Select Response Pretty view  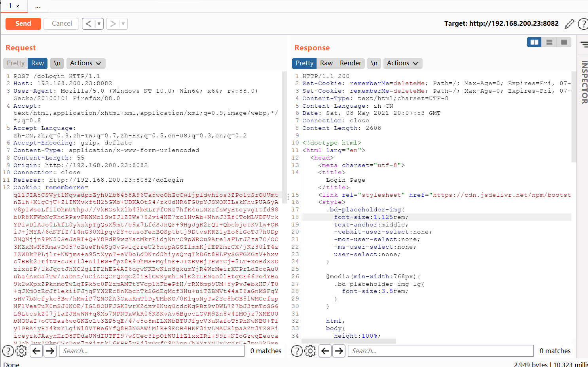coord(304,63)
